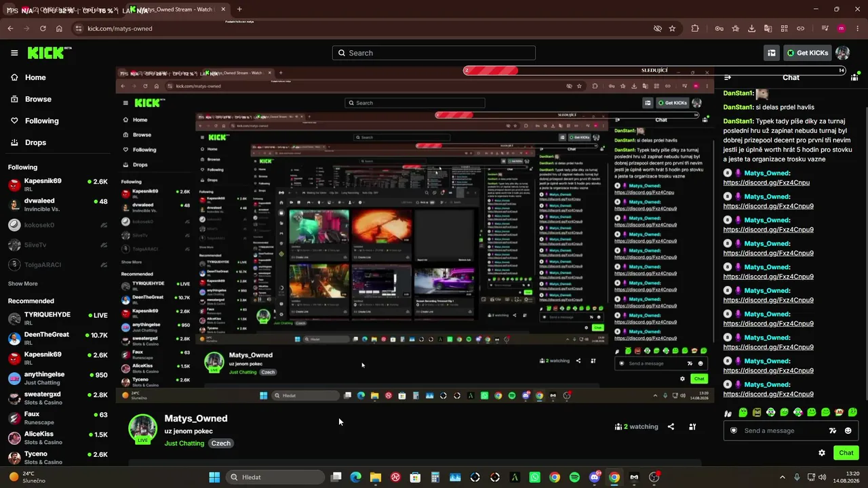Image resolution: width=868 pixels, height=488 pixels.
Task: Open the media controls icon in toolbar
Action: coord(825,28)
